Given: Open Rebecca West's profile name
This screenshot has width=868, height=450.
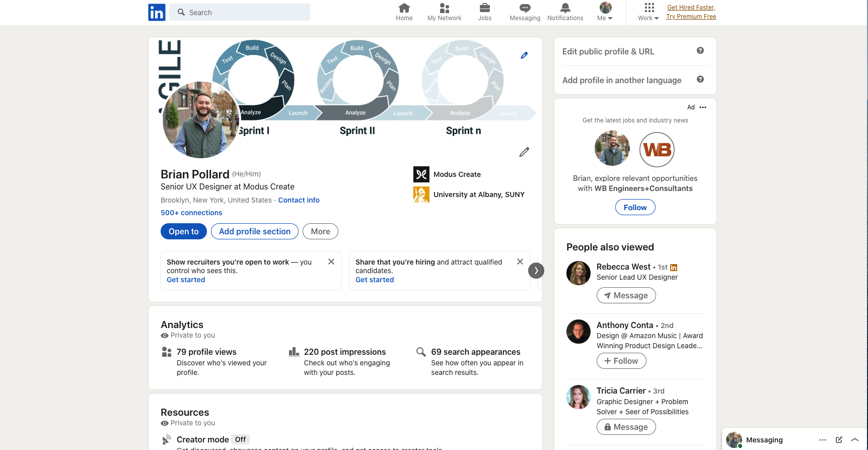Looking at the screenshot, I should [623, 267].
